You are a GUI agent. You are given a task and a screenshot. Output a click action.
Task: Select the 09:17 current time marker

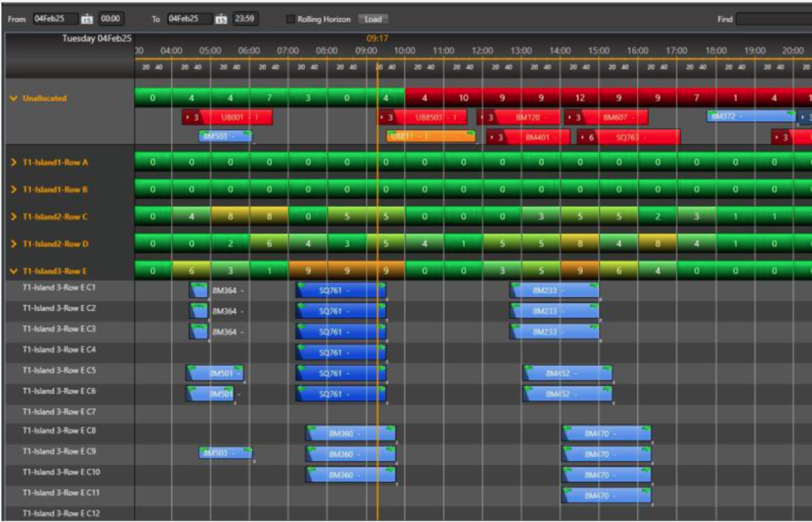(x=378, y=39)
